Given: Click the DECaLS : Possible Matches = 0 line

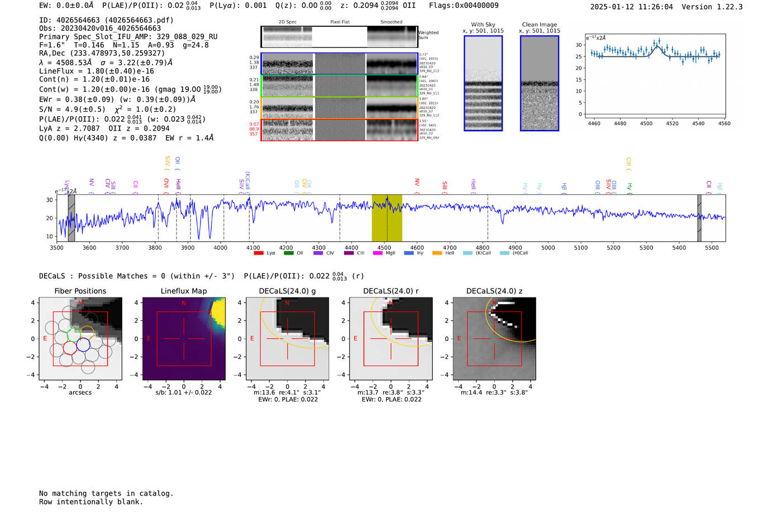Looking at the screenshot, I should click(x=137, y=276).
